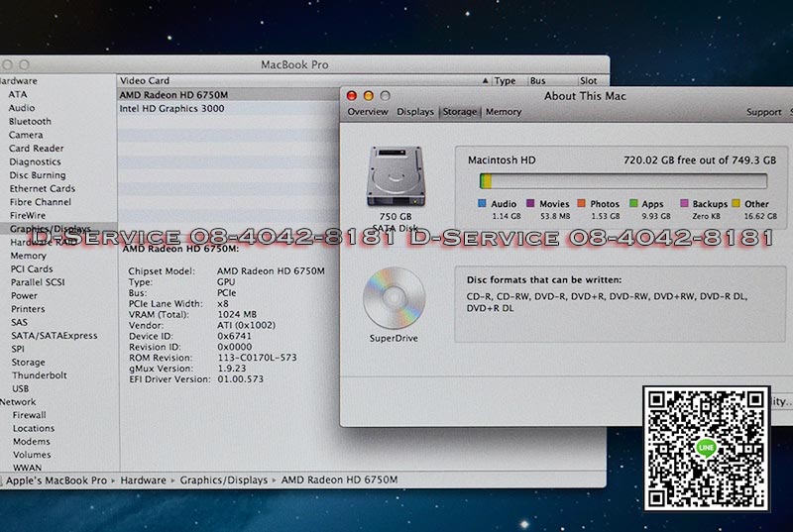Click the 750 GB SATA hard disk icon
This screenshot has width=793, height=532.
click(396, 175)
